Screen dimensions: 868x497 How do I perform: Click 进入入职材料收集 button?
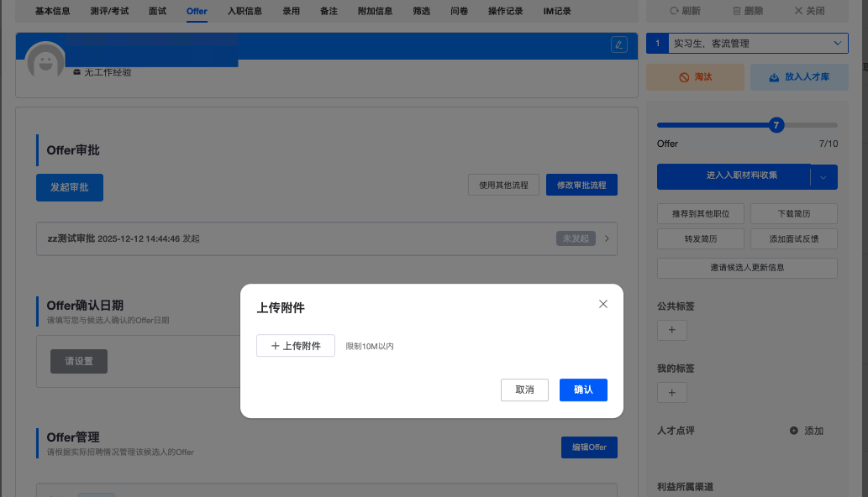pyautogui.click(x=734, y=176)
